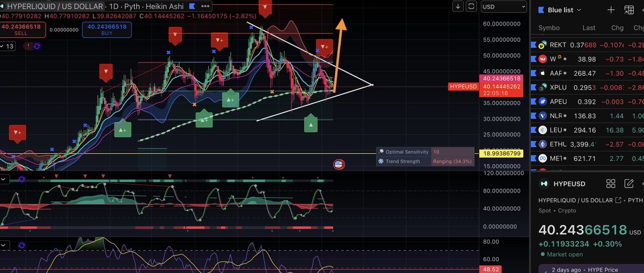Click the blue flag on REKT row
This screenshot has width=644, height=273.
(533, 45)
